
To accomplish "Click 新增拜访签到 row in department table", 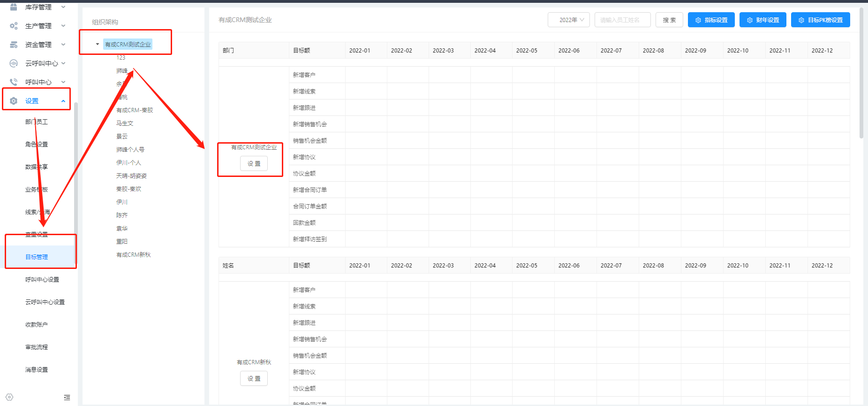I will 569,239.
